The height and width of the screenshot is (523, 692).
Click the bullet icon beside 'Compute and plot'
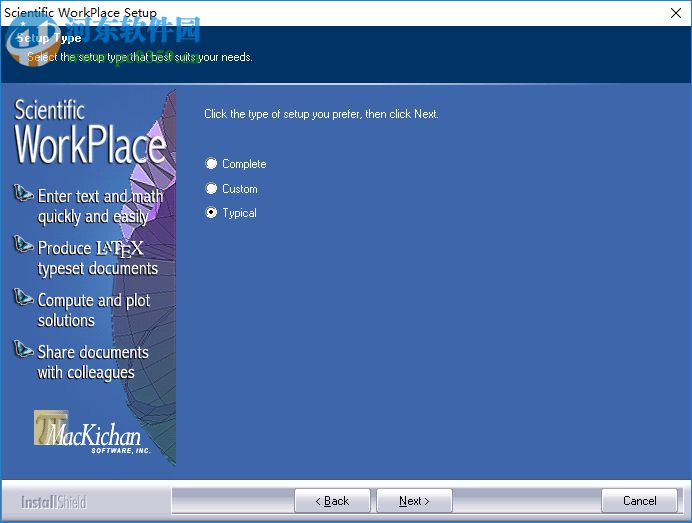point(23,297)
